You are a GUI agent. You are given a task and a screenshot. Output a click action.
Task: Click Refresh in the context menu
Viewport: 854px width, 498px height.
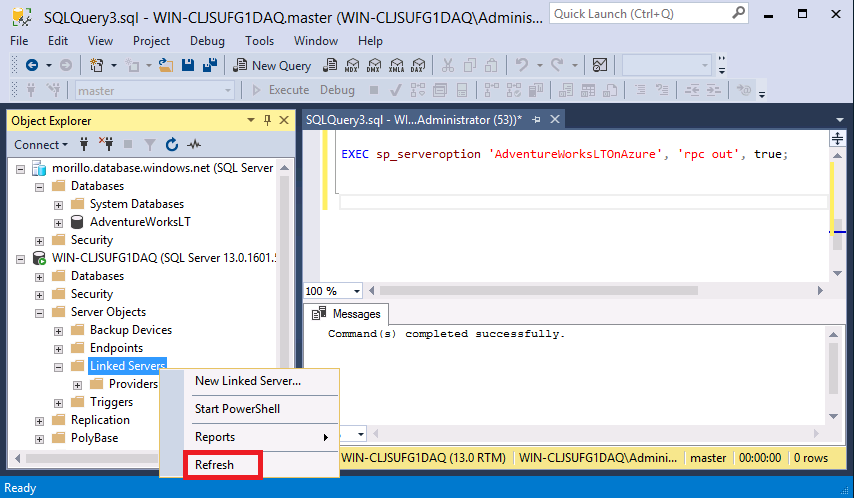(x=215, y=465)
